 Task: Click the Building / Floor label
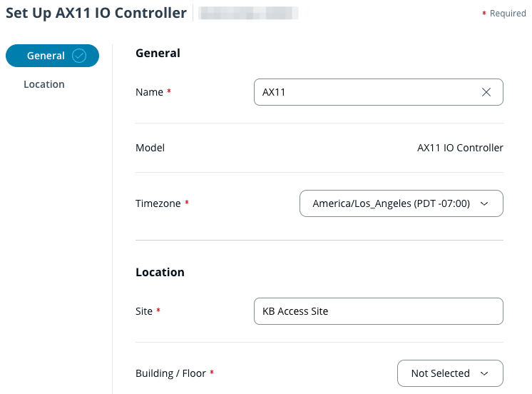(x=170, y=373)
